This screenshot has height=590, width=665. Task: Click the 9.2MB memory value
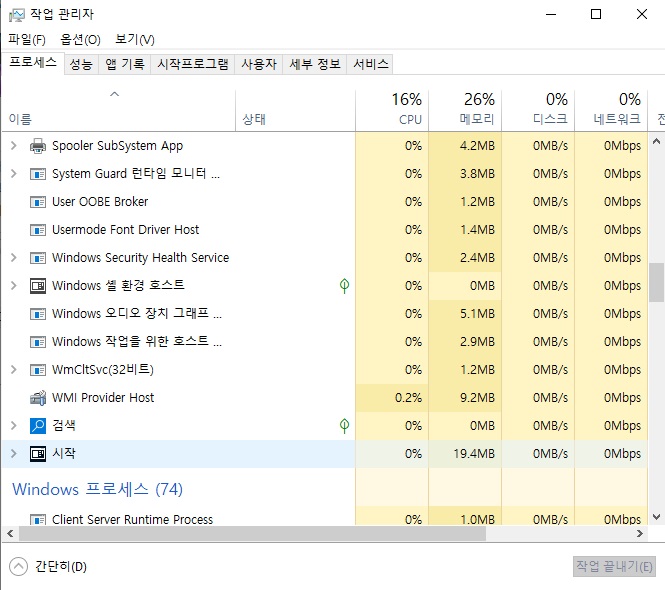click(x=477, y=398)
